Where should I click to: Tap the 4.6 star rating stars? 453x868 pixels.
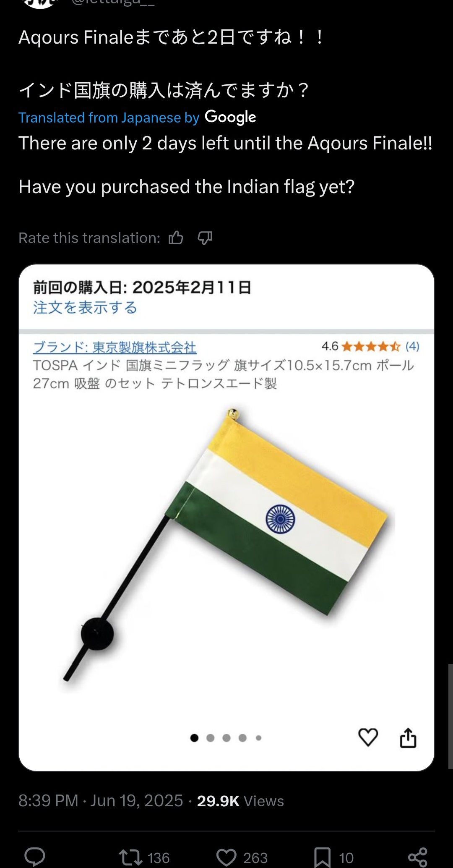click(371, 346)
